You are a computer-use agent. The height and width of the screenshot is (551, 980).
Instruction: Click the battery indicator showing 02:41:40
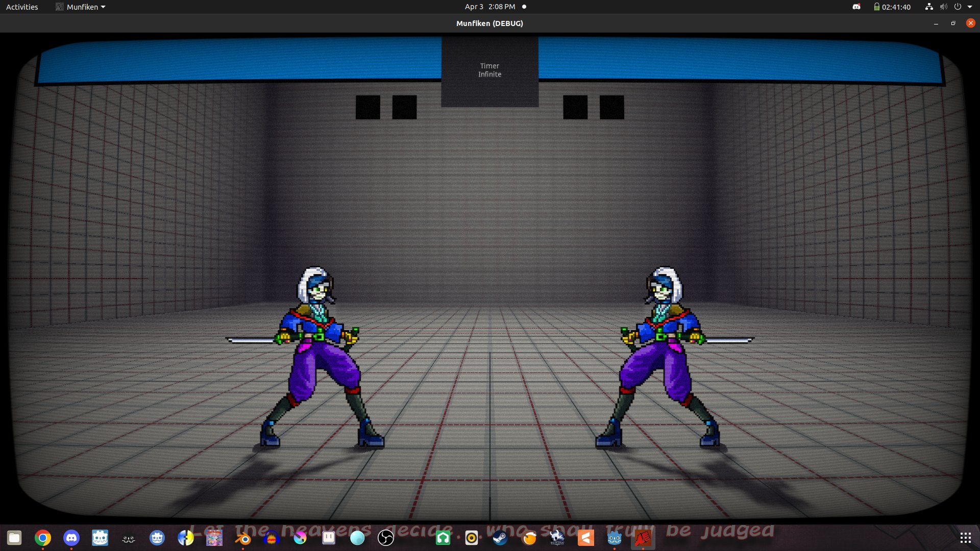tap(892, 7)
